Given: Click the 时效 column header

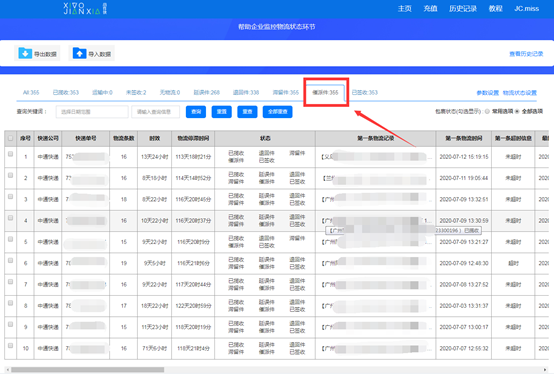Looking at the screenshot, I should coord(155,138).
